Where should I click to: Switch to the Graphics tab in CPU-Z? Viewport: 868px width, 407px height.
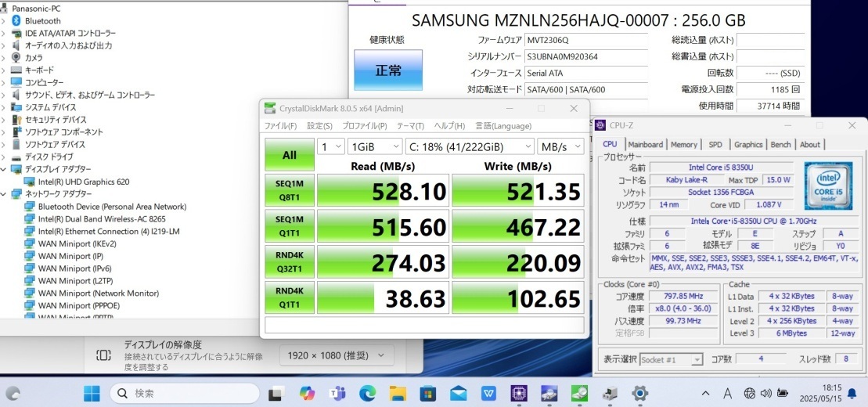748,145
